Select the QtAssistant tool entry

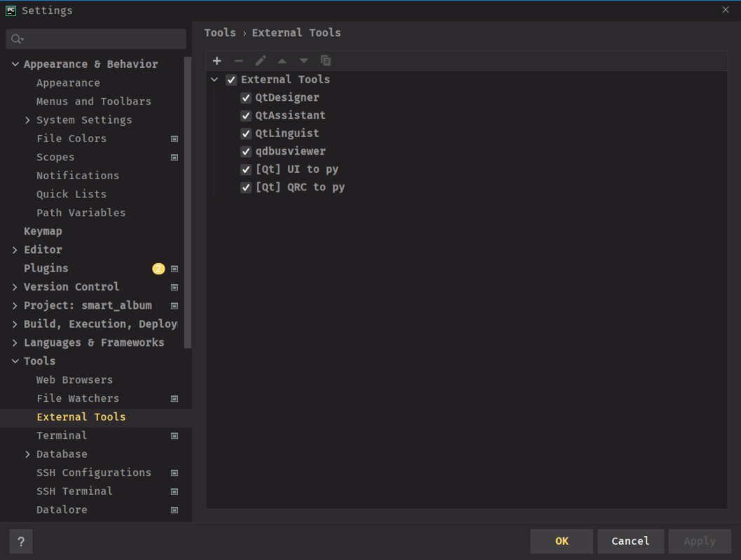290,115
